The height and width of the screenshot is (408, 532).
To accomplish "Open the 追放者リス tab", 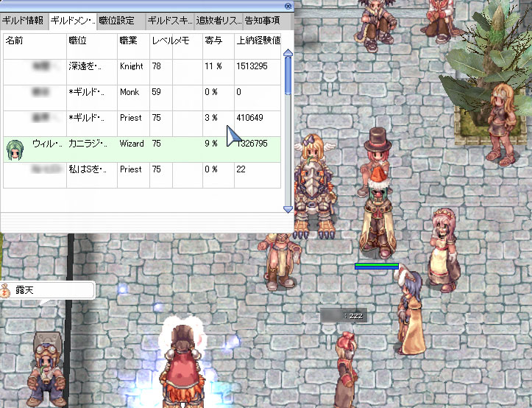I will pyautogui.click(x=219, y=21).
